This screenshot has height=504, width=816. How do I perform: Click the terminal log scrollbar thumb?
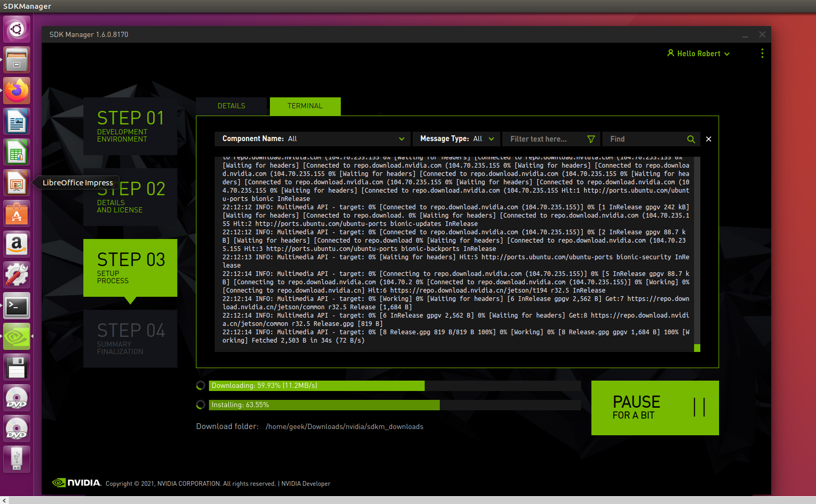point(697,348)
